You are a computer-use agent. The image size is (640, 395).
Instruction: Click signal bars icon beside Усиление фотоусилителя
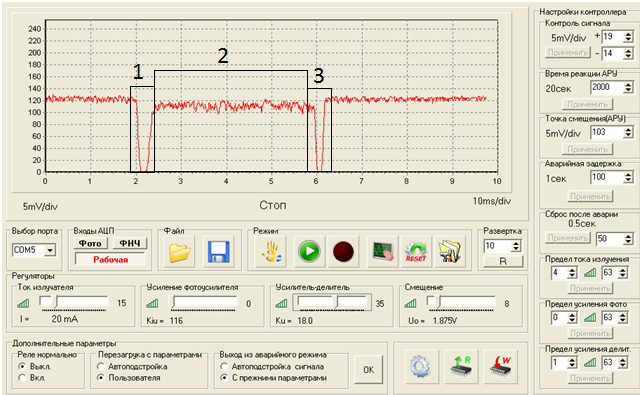(x=152, y=303)
